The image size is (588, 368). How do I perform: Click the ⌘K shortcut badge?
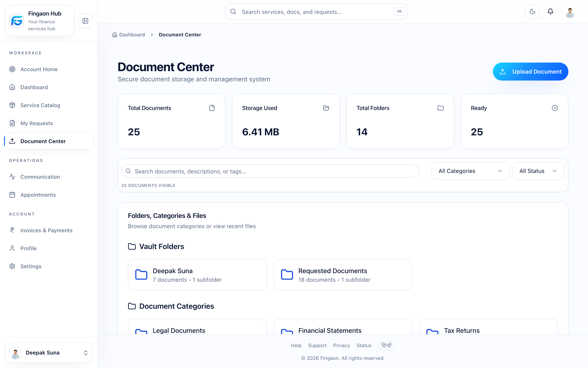point(399,11)
